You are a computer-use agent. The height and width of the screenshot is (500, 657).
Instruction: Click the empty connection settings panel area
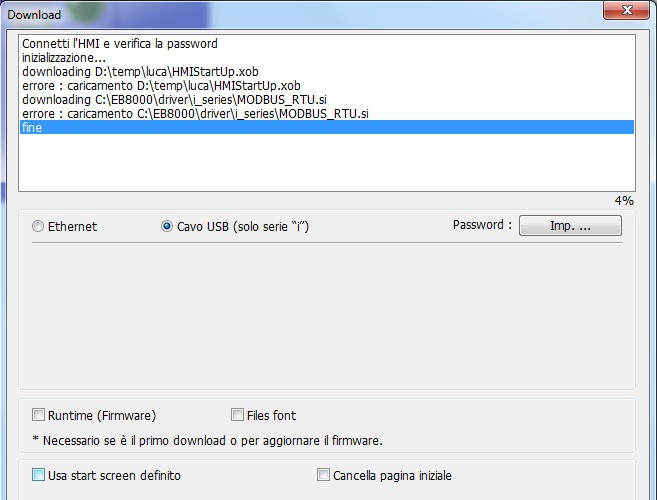327,314
